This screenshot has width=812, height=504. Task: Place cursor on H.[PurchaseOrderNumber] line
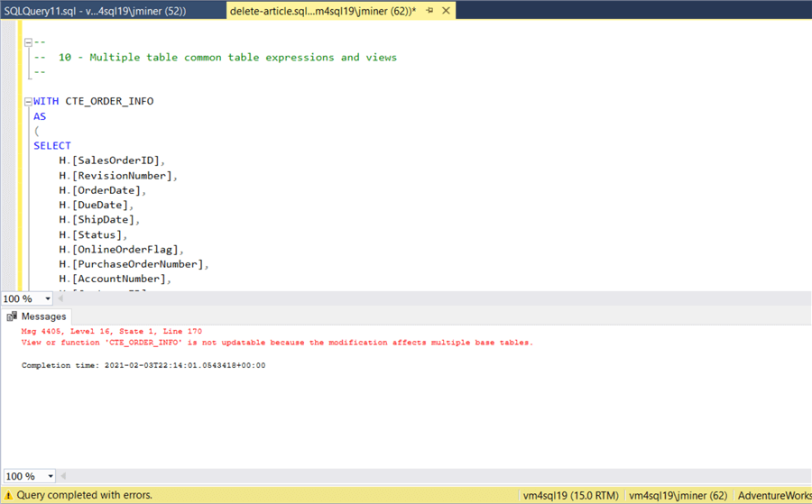coord(134,264)
